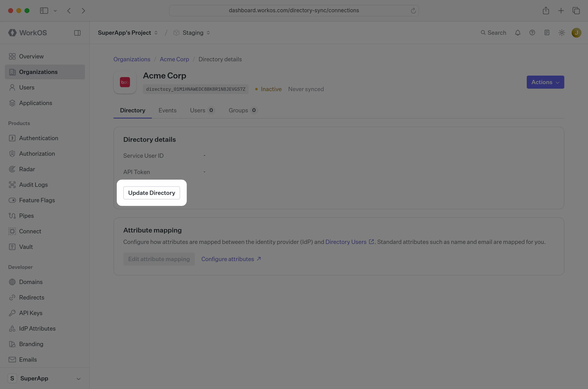Open Applications in sidebar
Screen dimensions: 588x389
[x=45, y=103]
